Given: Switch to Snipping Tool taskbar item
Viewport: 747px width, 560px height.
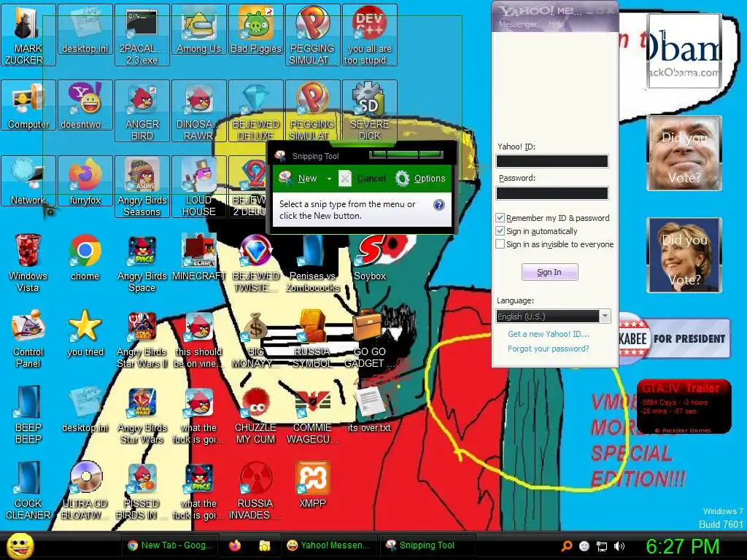Looking at the screenshot, I should (427, 545).
